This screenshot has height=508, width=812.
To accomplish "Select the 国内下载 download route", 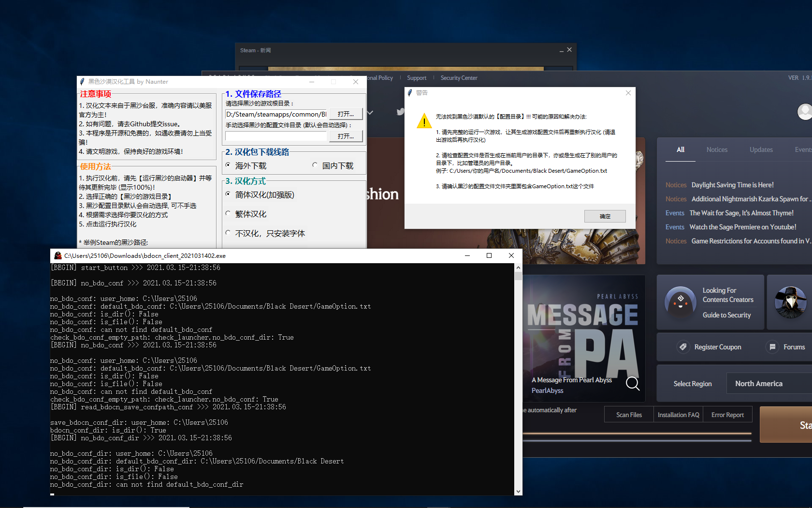I will (x=315, y=165).
